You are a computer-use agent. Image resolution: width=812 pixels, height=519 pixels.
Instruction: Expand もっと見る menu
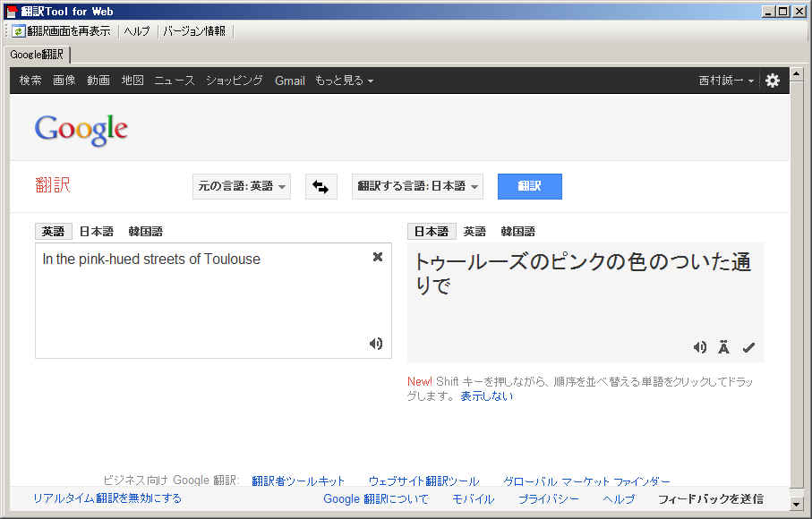[x=344, y=81]
